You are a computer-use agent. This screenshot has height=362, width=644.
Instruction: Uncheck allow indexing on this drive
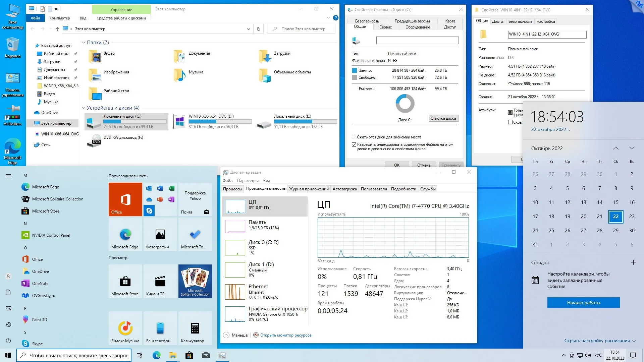coord(354,144)
